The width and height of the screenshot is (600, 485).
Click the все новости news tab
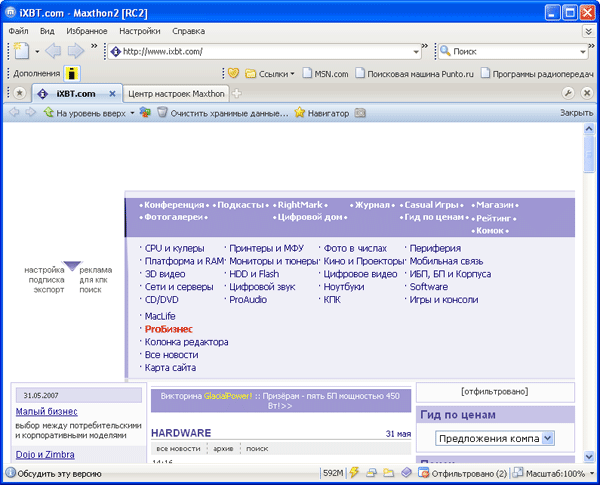pos(178,449)
